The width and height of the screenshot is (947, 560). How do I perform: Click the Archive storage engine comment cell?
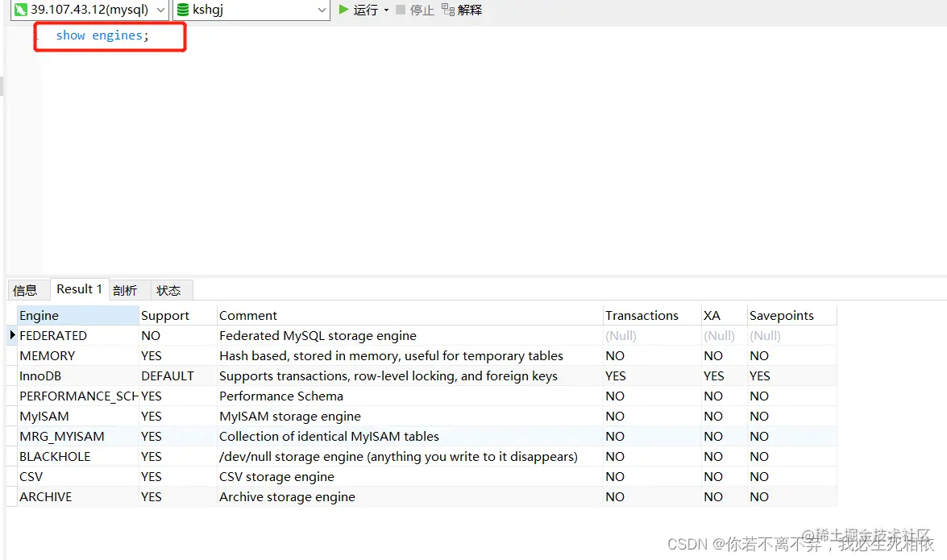tap(410, 496)
